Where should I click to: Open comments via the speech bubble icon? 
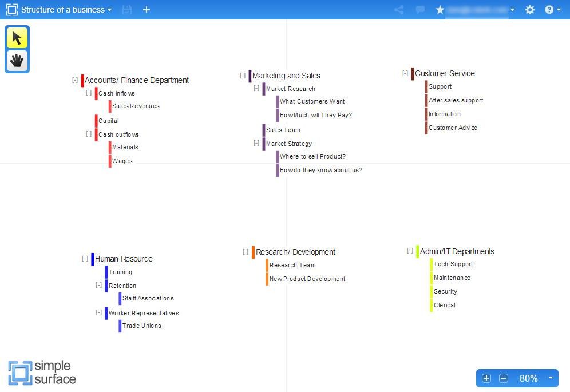click(420, 10)
